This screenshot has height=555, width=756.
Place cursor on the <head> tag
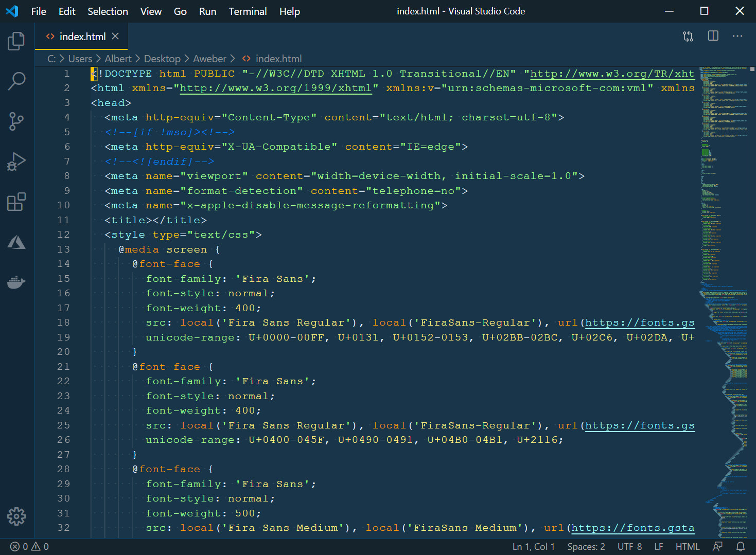point(111,103)
